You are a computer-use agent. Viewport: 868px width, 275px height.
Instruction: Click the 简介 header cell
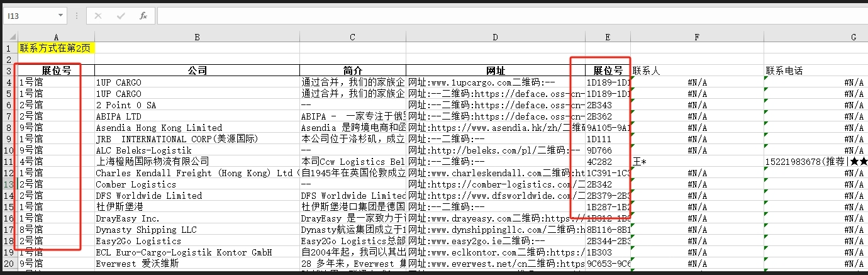(x=353, y=70)
